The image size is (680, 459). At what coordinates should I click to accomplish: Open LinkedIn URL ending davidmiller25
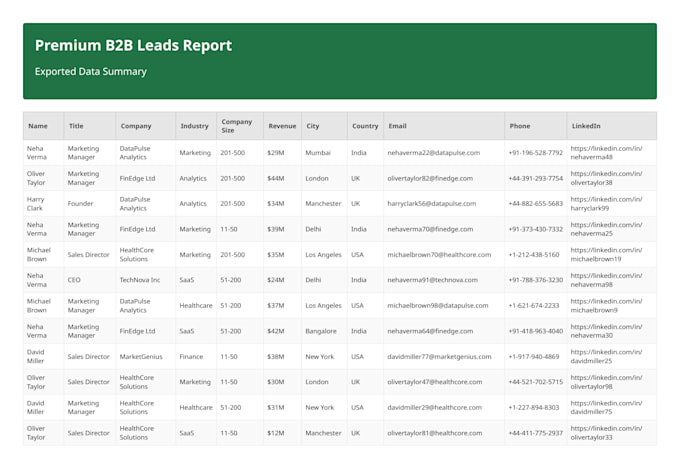(606, 357)
